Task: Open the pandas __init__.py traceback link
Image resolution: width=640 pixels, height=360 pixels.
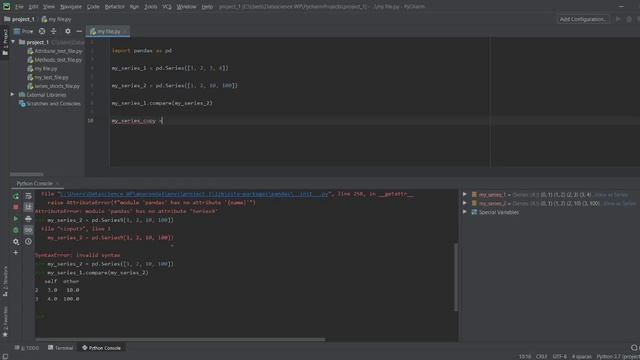Action: click(194, 194)
